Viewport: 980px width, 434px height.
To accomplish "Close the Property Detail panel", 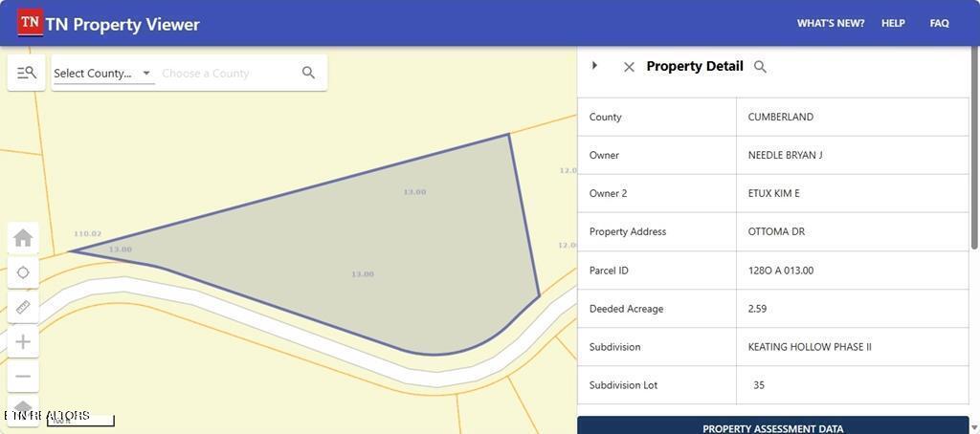I will tap(629, 67).
